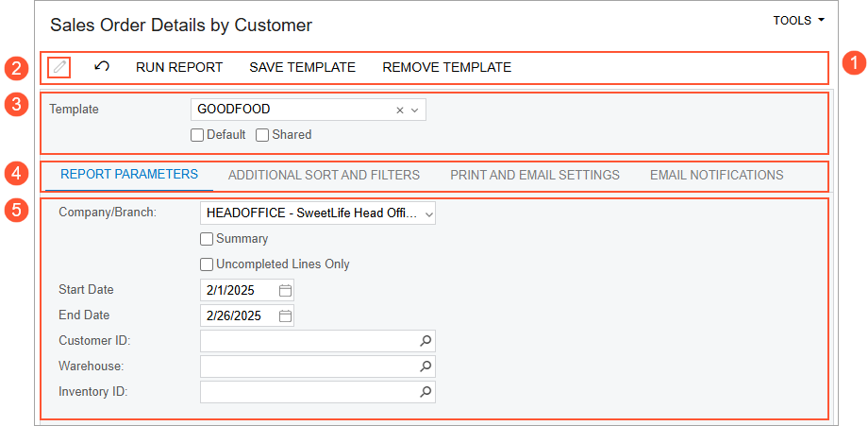The width and height of the screenshot is (868, 426).
Task: Click the Customer ID lookup magnifier
Action: coord(426,341)
